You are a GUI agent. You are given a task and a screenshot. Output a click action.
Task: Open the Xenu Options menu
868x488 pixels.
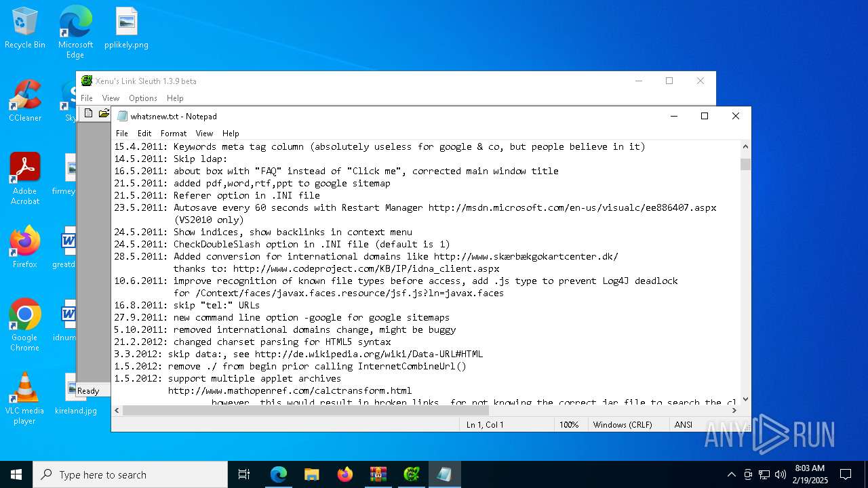[x=143, y=98]
